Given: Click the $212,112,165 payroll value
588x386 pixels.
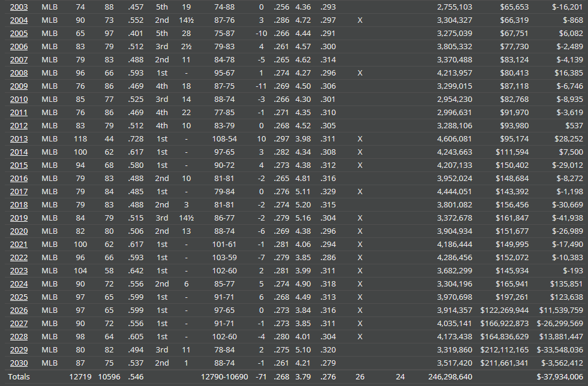Looking at the screenshot, I should point(505,349).
